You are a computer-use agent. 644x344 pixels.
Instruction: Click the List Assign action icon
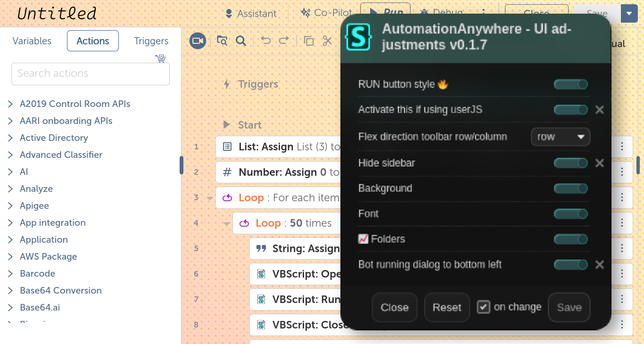(227, 147)
